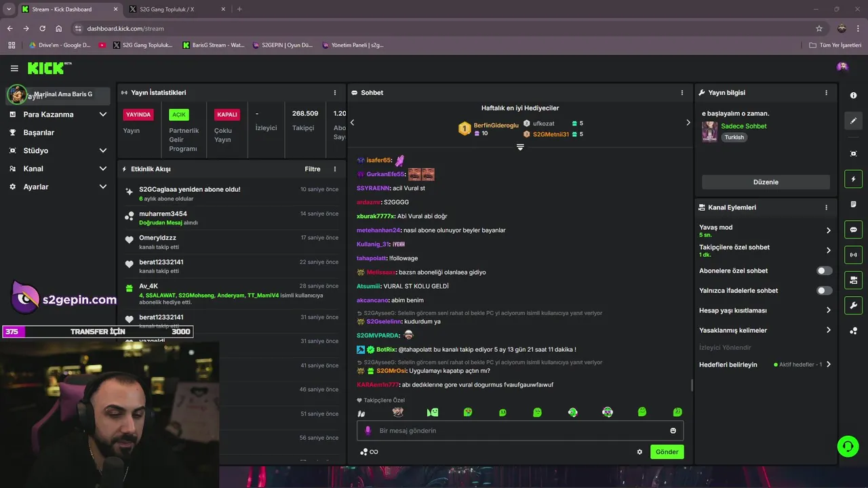Screen dimensions: 868x488
Task: Select the clapping hands emote in emote bar
Action: pyautogui.click(x=361, y=413)
